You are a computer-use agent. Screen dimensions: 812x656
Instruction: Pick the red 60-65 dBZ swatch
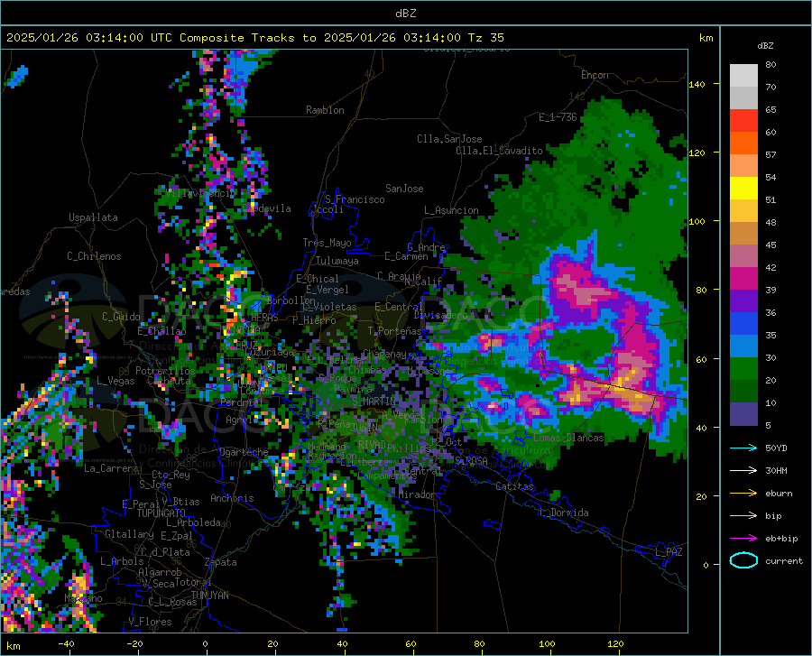pyautogui.click(x=743, y=121)
